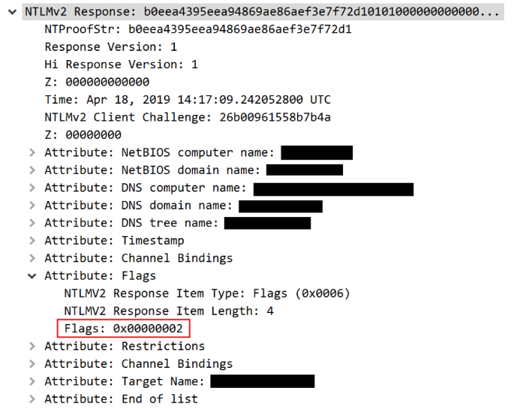Expand the End of list attribute
The height and width of the screenshot is (409, 532).
(x=32, y=399)
